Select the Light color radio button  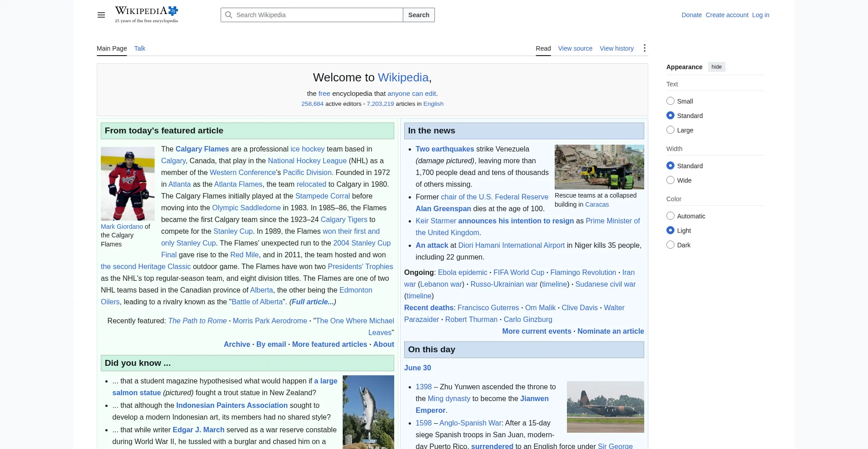pyautogui.click(x=670, y=230)
